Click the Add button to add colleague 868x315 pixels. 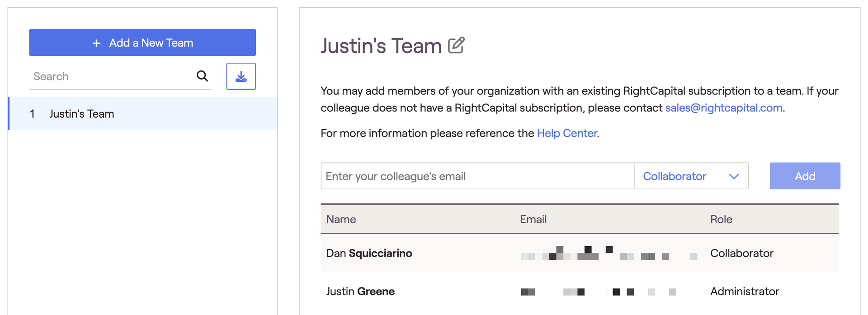tap(805, 176)
